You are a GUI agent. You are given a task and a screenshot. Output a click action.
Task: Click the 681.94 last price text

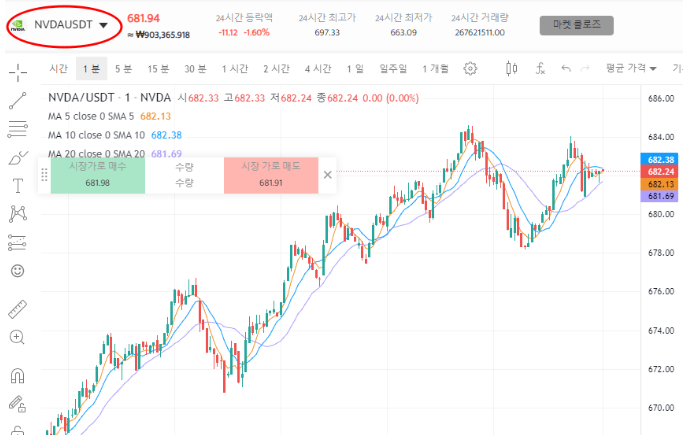pos(143,18)
